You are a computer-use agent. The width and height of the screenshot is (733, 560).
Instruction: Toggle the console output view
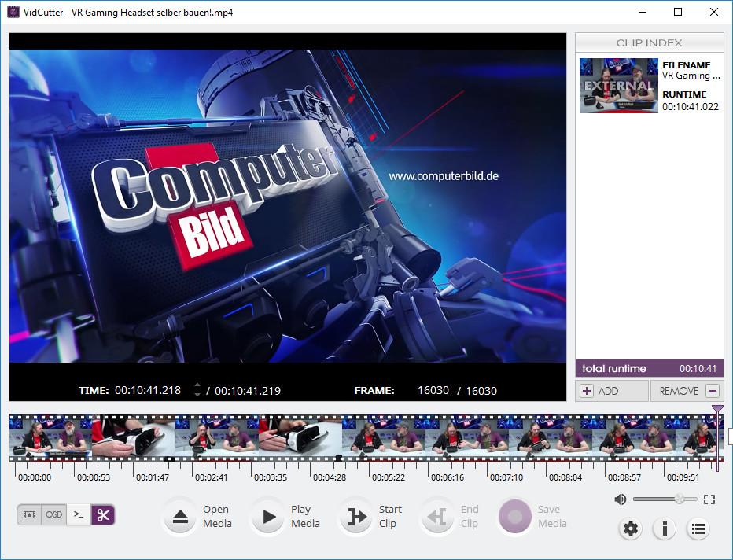78,514
